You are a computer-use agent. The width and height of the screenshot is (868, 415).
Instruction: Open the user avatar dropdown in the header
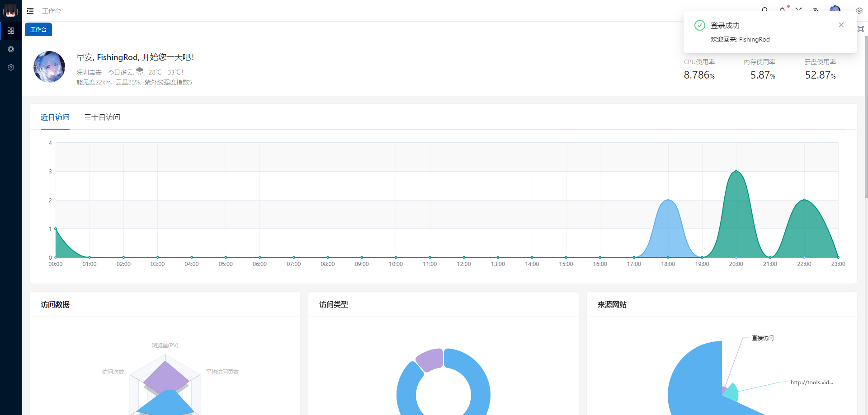click(835, 9)
